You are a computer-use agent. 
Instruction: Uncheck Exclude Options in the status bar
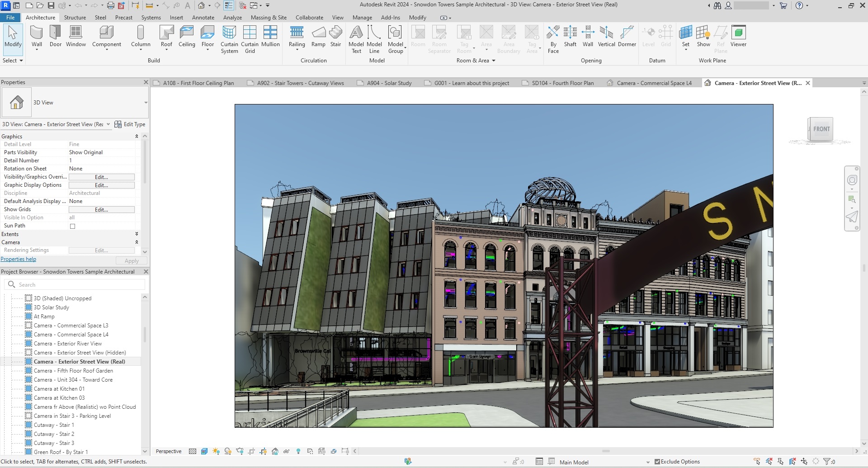click(x=656, y=461)
